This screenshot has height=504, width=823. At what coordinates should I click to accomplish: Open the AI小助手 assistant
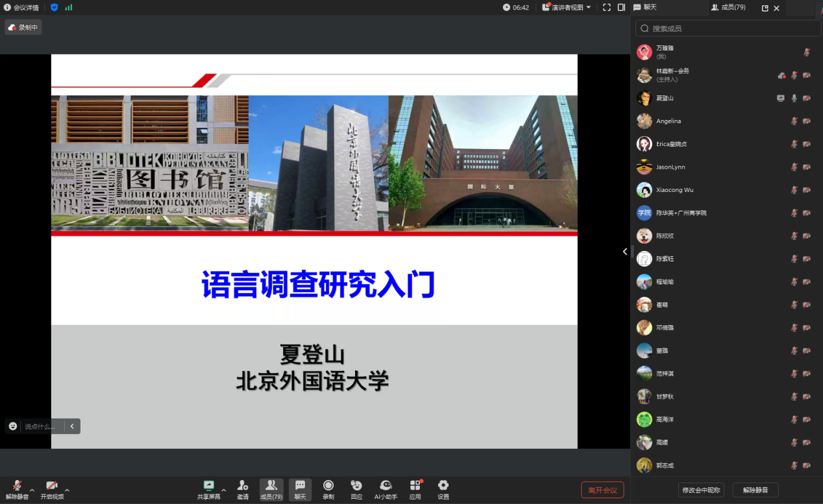click(386, 489)
